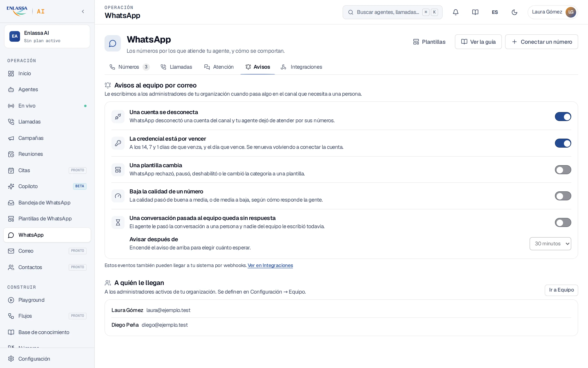This screenshot has width=588, height=368.
Task: Open the Integraciones tab
Action: tap(301, 67)
